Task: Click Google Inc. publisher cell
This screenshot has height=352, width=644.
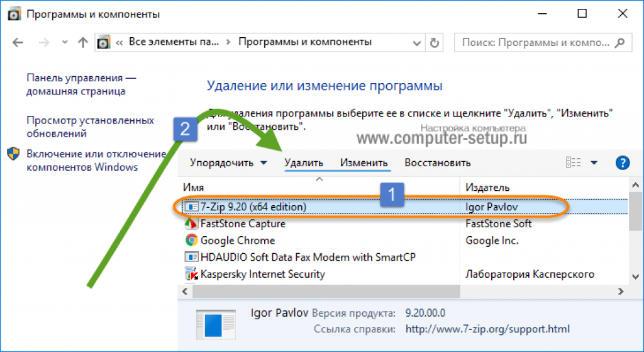Action: [x=492, y=241]
